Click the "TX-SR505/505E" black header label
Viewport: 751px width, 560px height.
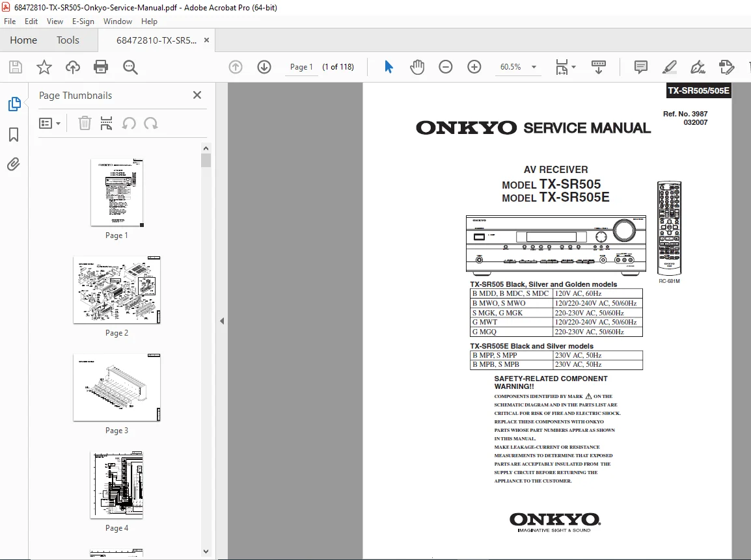pyautogui.click(x=699, y=91)
